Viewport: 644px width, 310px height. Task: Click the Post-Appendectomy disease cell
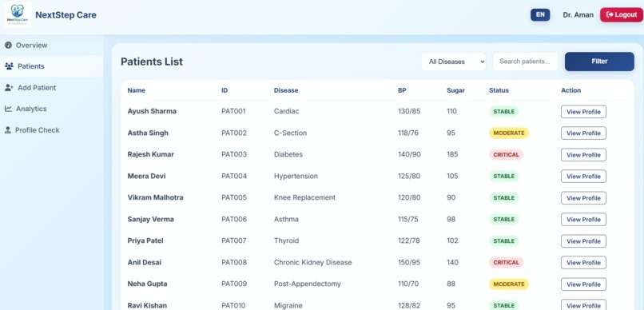pyautogui.click(x=307, y=284)
